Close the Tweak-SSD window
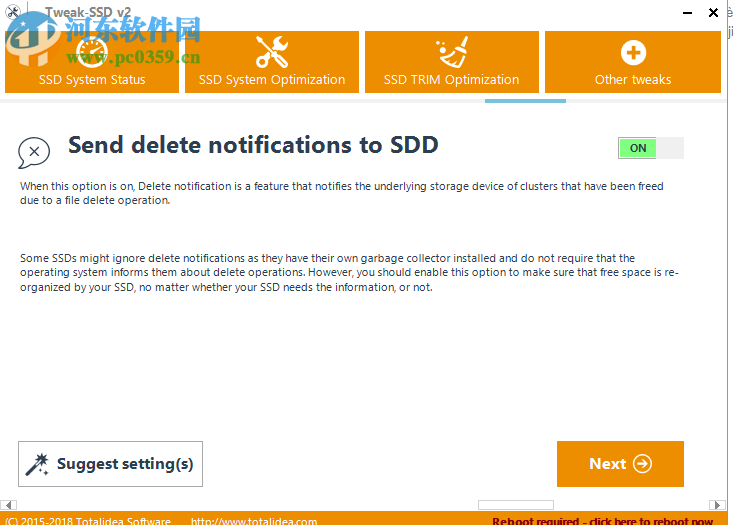 713,13
